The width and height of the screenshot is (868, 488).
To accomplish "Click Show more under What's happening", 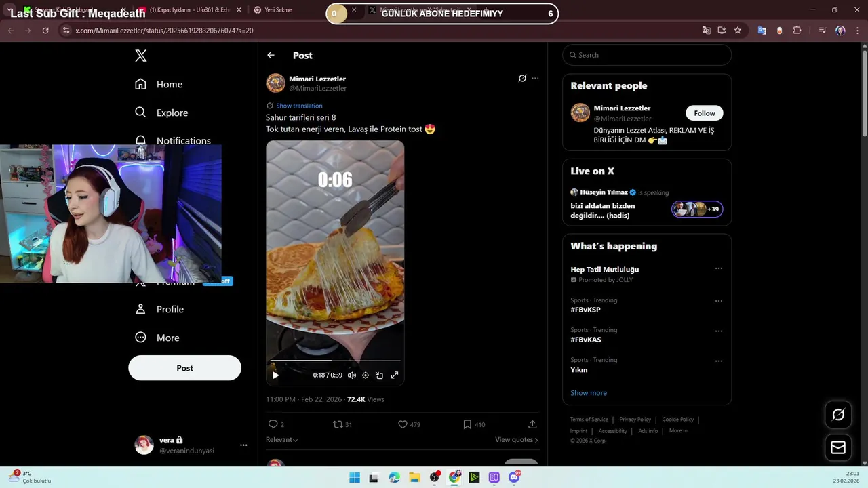I will point(589,393).
